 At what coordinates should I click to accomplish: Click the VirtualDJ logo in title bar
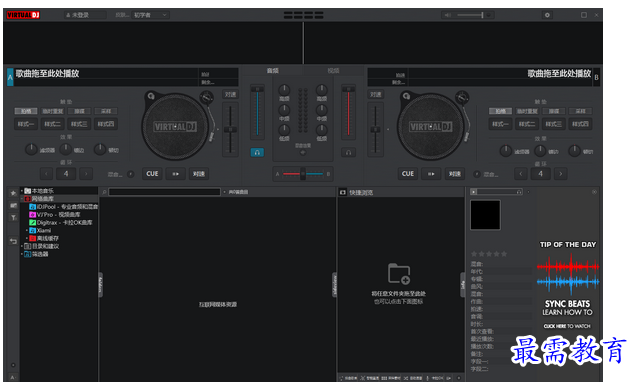click(x=23, y=15)
